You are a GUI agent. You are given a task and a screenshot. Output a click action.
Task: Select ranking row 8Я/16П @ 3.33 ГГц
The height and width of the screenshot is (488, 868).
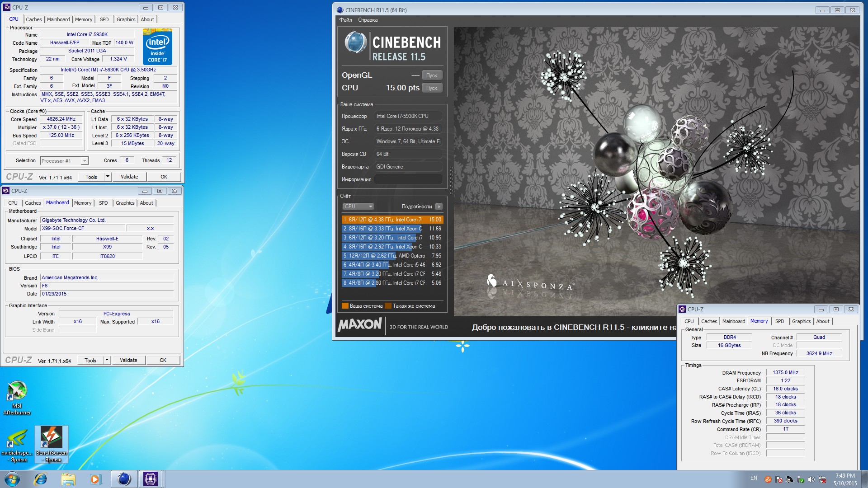(392, 229)
